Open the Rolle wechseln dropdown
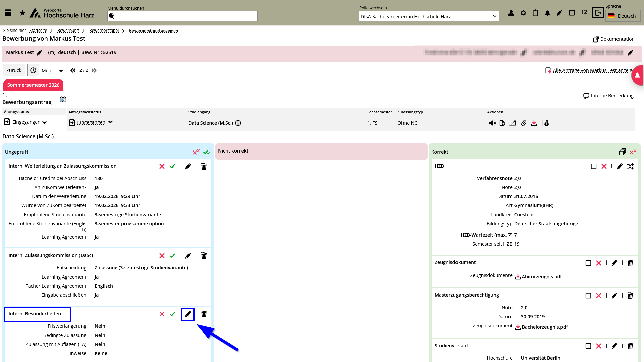The width and height of the screenshot is (644, 362). pyautogui.click(x=429, y=16)
